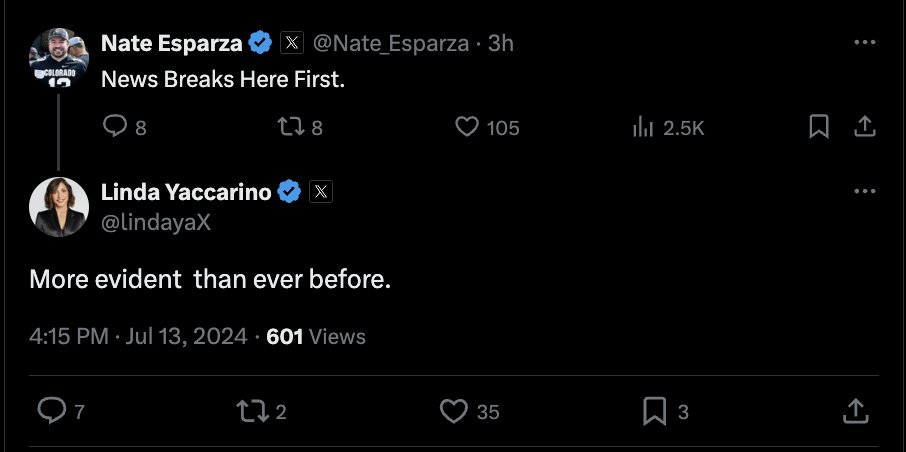The width and height of the screenshot is (906, 452).
Task: Click the 4:15 PM Jul 13, 2024 timestamp
Action: point(138,337)
